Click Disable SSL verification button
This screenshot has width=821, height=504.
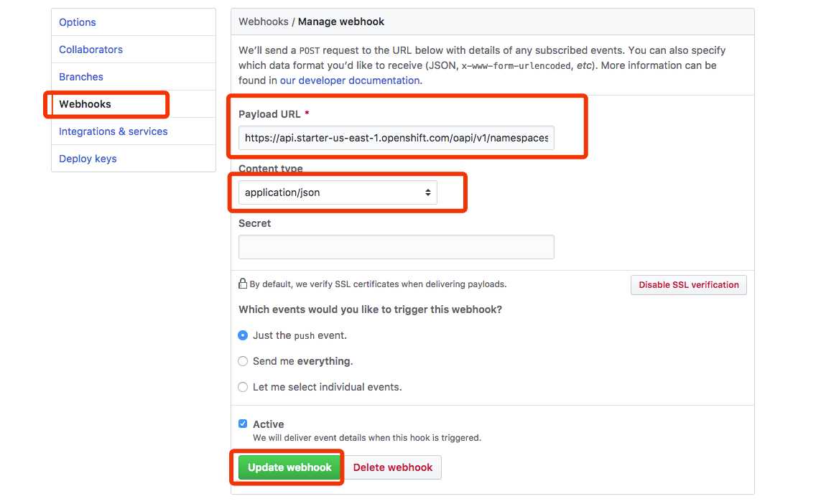coord(689,285)
